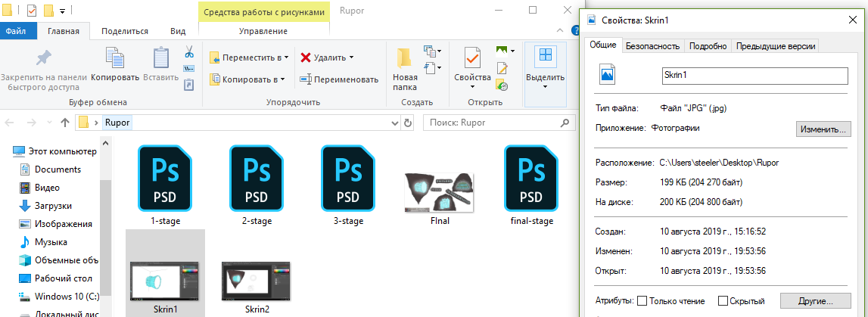Enable the Только чтение checkbox
The image size is (868, 317).
pos(642,301)
